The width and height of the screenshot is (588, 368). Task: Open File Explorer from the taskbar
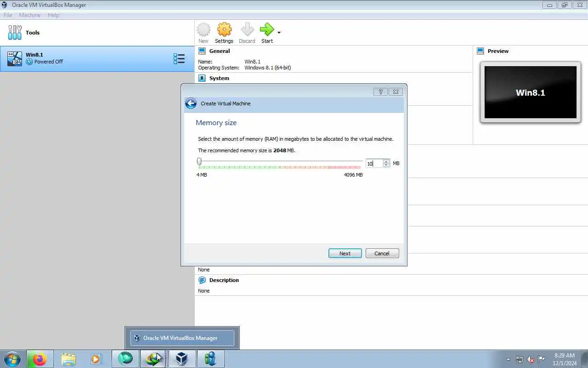point(68,359)
